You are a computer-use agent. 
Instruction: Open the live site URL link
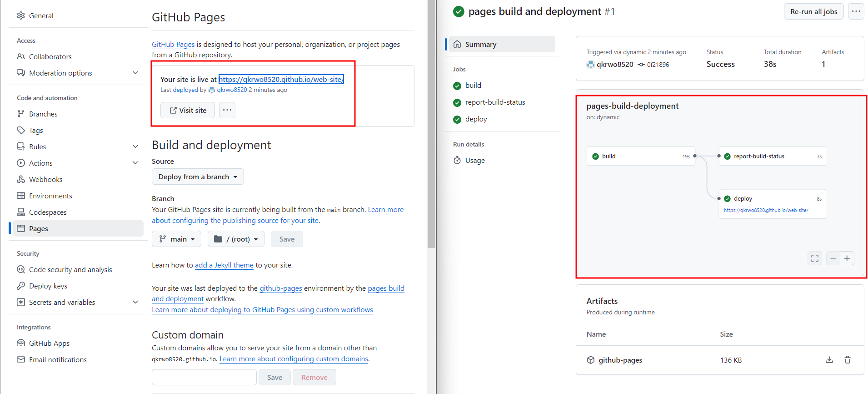281,79
